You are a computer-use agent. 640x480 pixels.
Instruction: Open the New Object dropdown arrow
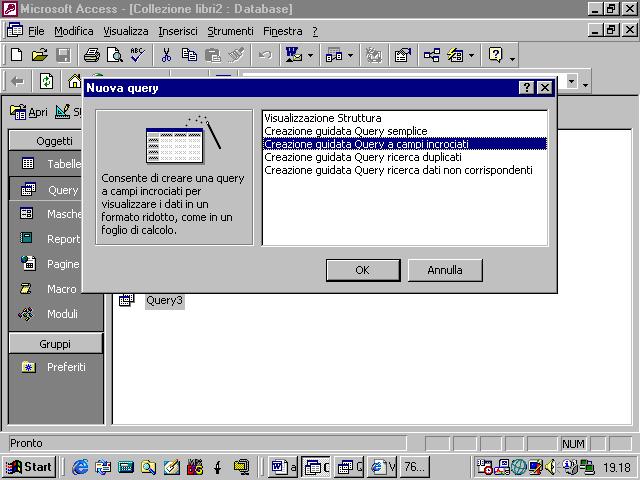[471, 55]
